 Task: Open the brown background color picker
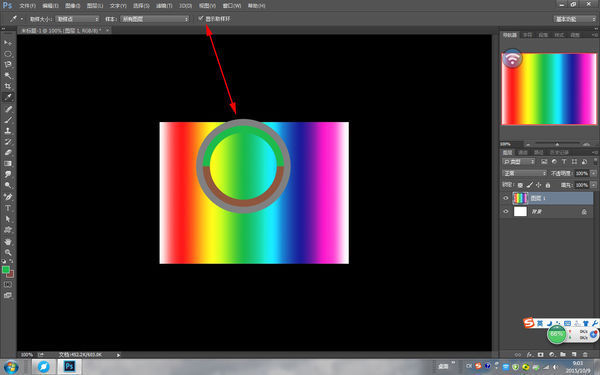point(11,275)
